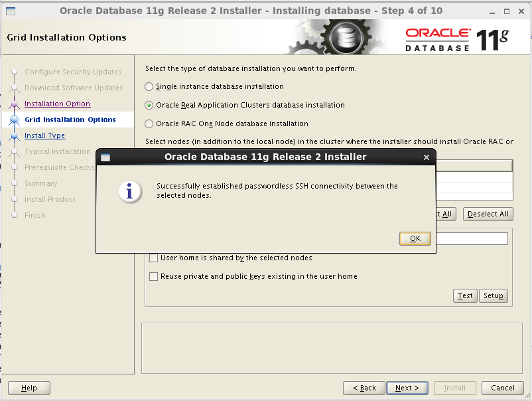This screenshot has height=401, width=532.
Task: Click the Finish step in sidebar
Action: click(x=35, y=215)
